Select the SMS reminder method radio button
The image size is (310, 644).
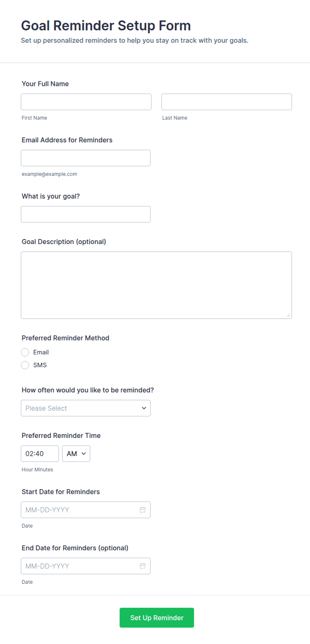tap(25, 365)
